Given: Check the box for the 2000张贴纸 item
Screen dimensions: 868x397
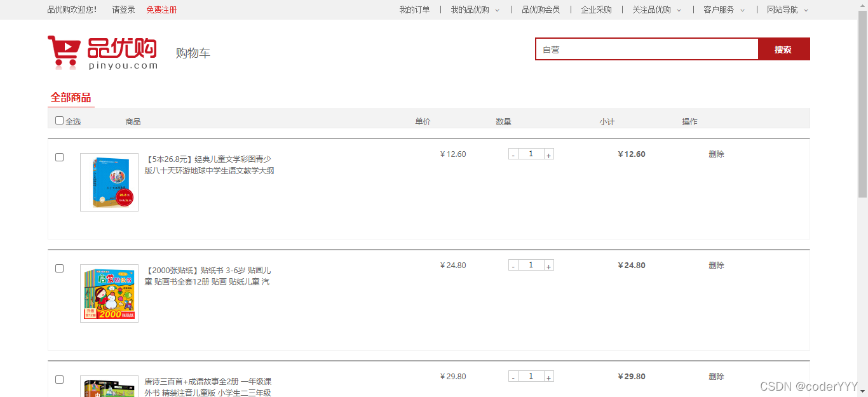Looking at the screenshot, I should [59, 268].
